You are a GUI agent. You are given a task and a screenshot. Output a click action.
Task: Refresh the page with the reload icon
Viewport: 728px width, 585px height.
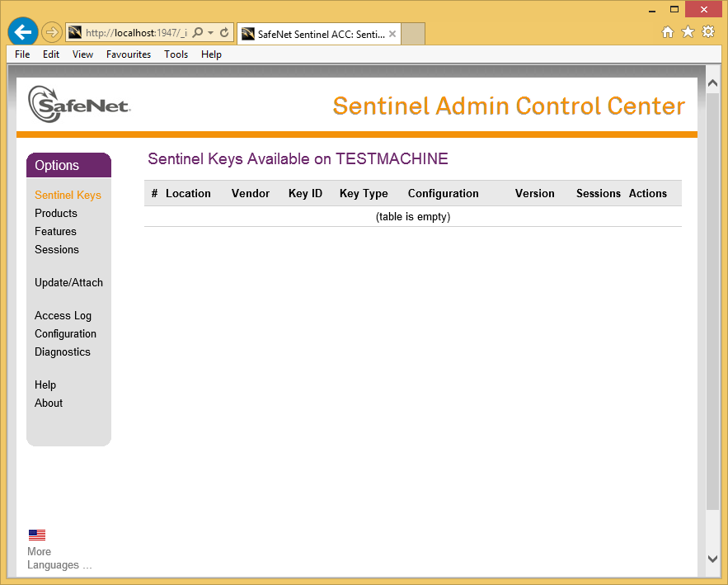coord(224,33)
